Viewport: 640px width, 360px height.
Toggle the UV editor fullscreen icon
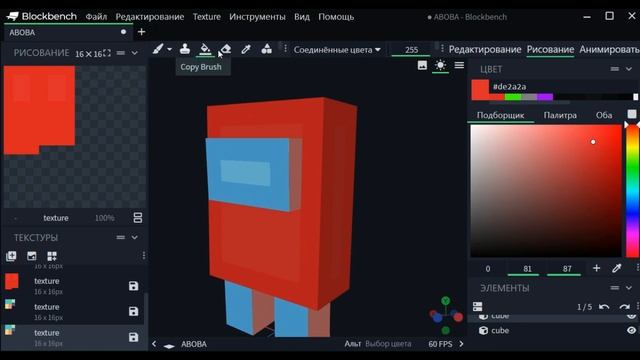tap(107, 53)
